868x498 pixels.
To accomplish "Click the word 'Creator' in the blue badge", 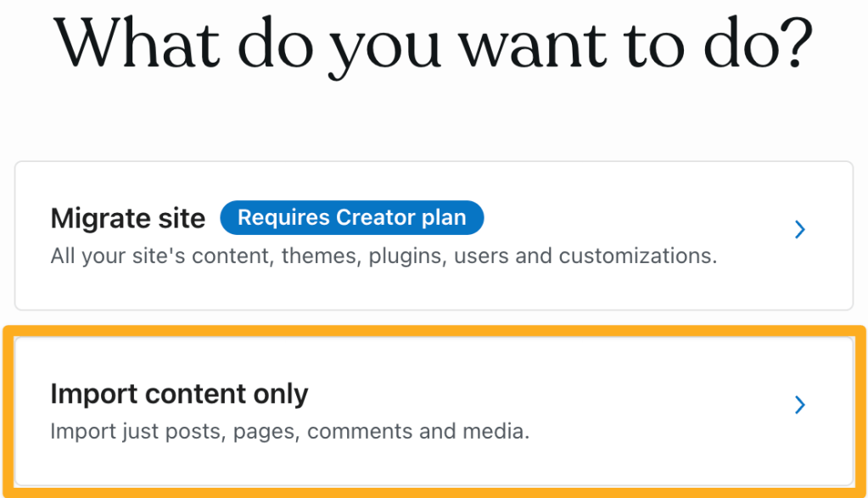I will [374, 218].
